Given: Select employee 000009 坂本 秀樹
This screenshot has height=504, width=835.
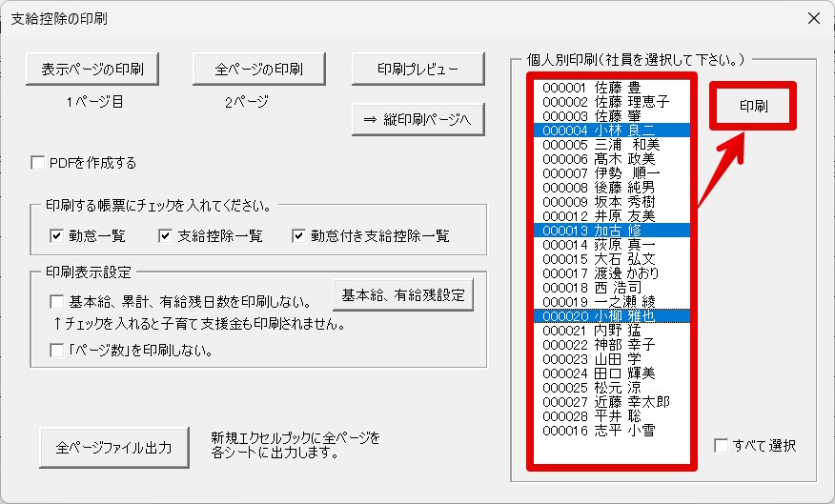Looking at the screenshot, I should [612, 202].
